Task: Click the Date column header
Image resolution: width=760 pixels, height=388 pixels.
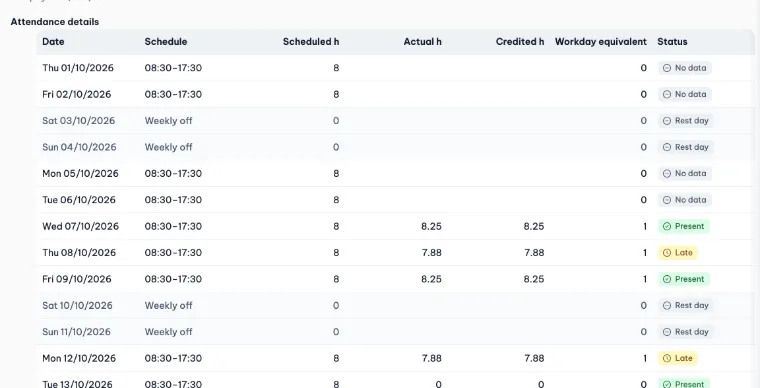Action: coord(53,42)
